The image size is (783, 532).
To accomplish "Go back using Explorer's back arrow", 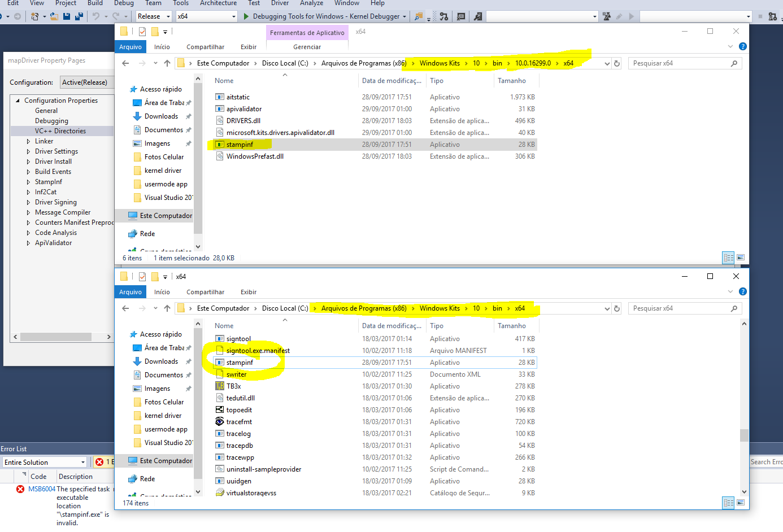I will point(125,63).
